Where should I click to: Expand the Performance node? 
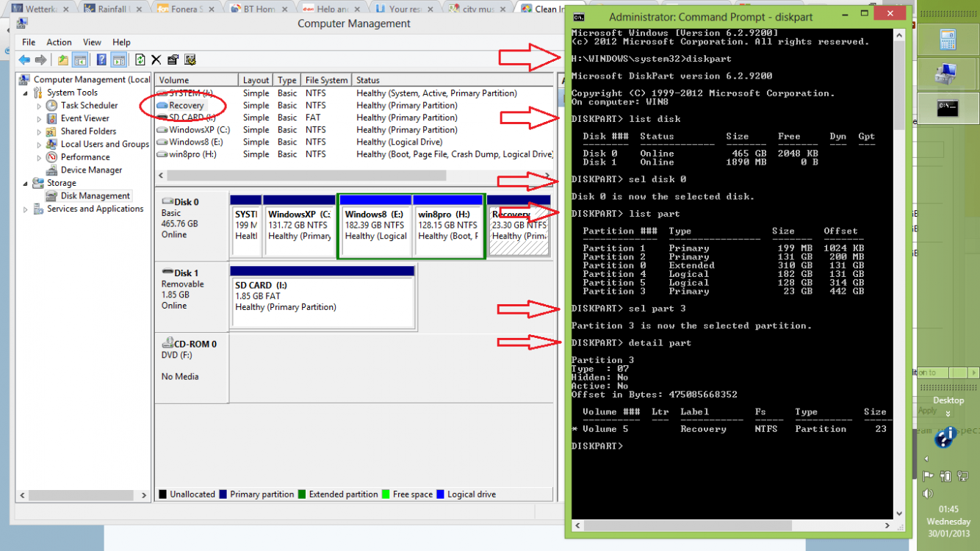pos(39,157)
